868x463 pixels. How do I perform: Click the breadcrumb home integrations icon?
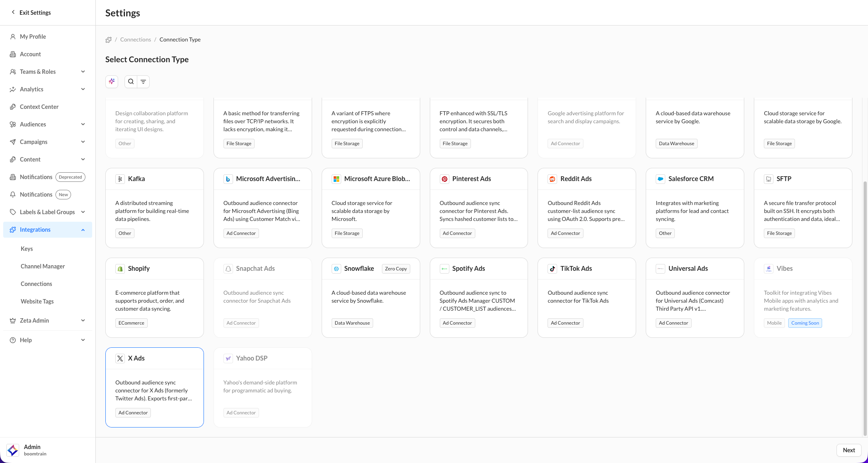click(x=109, y=40)
